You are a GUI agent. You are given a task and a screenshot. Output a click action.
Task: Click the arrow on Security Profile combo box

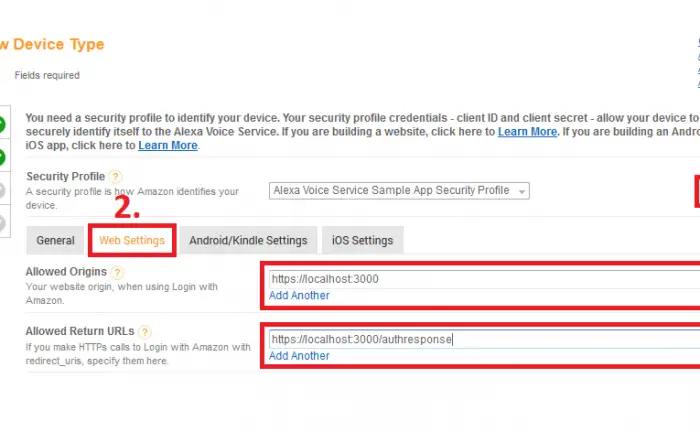point(521,191)
